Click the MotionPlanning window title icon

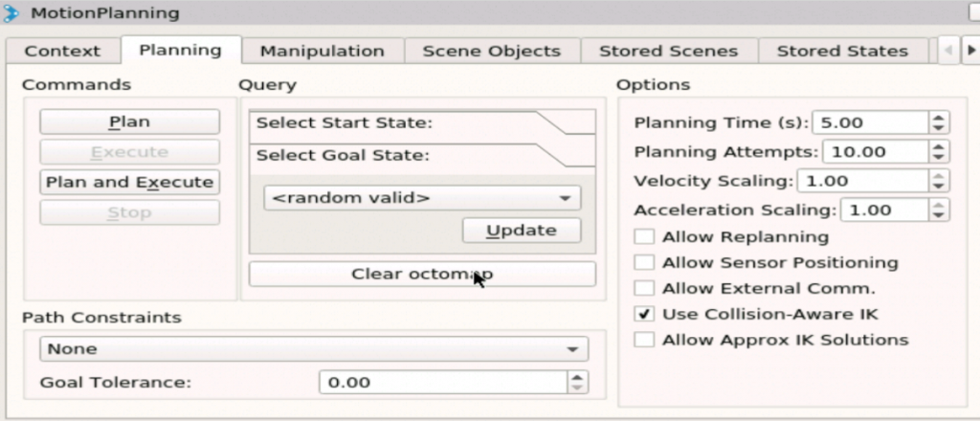tap(11, 13)
